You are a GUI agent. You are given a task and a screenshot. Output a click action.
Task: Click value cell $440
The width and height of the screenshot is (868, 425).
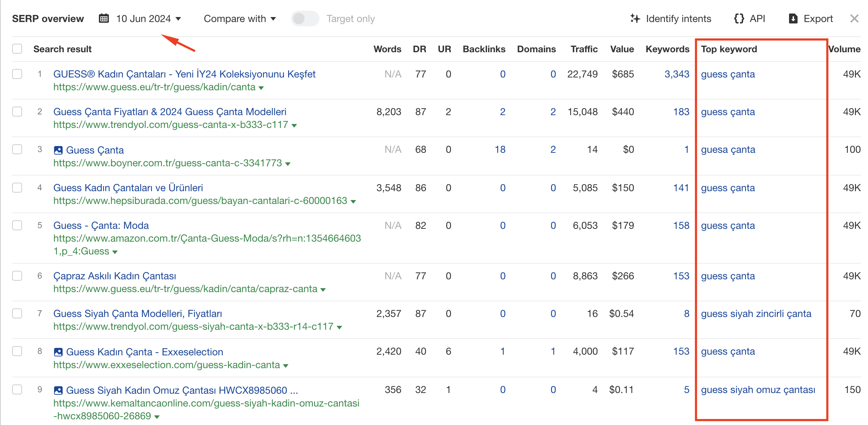623,112
